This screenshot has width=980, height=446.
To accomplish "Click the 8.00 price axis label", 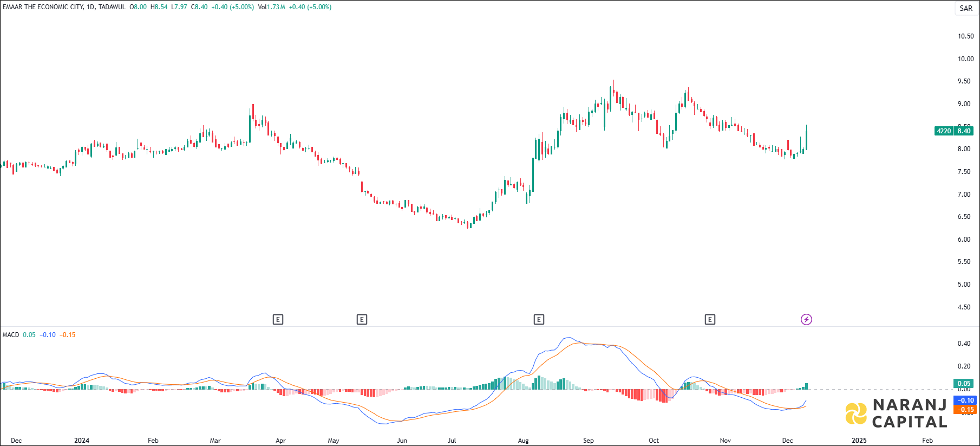I will [964, 149].
